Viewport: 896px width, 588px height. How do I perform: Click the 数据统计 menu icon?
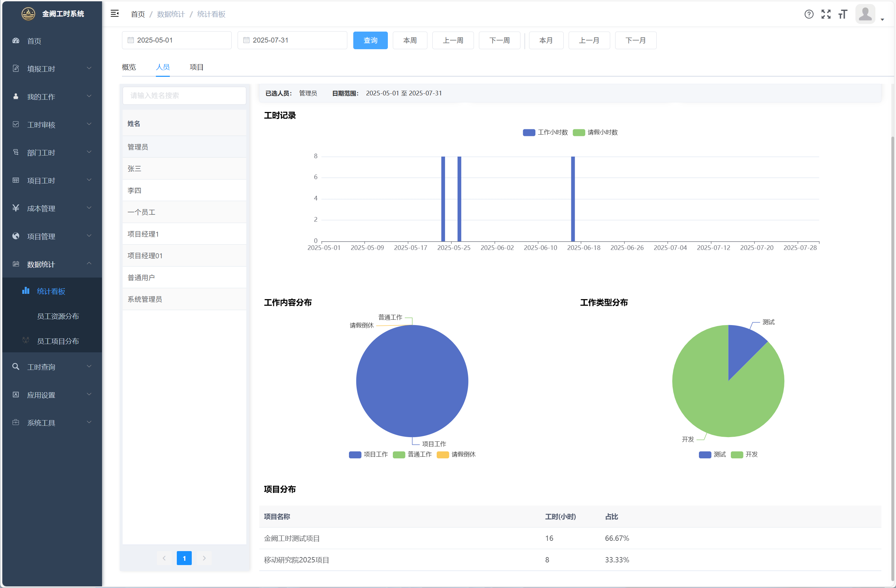(x=16, y=264)
